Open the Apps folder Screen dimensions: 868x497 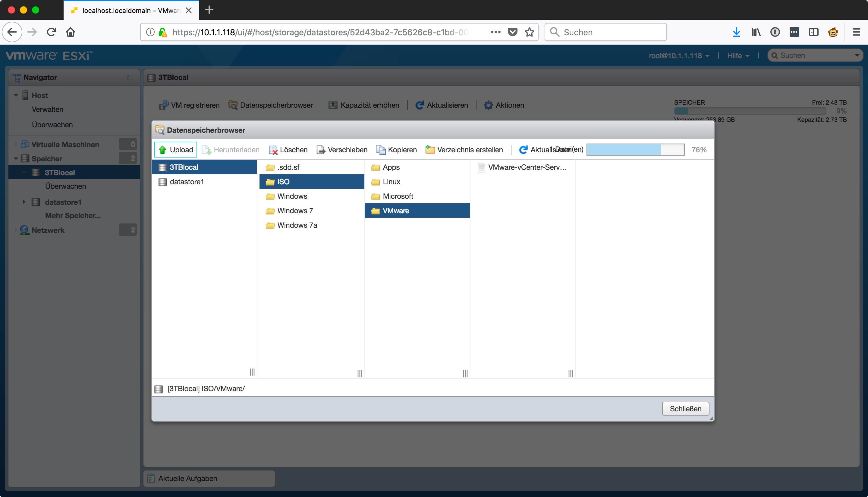click(x=417, y=167)
